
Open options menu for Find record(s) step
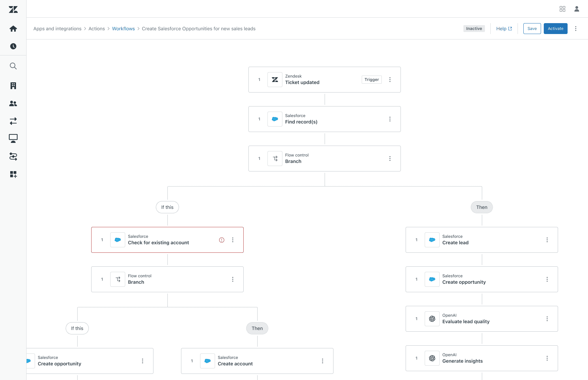[x=390, y=119]
